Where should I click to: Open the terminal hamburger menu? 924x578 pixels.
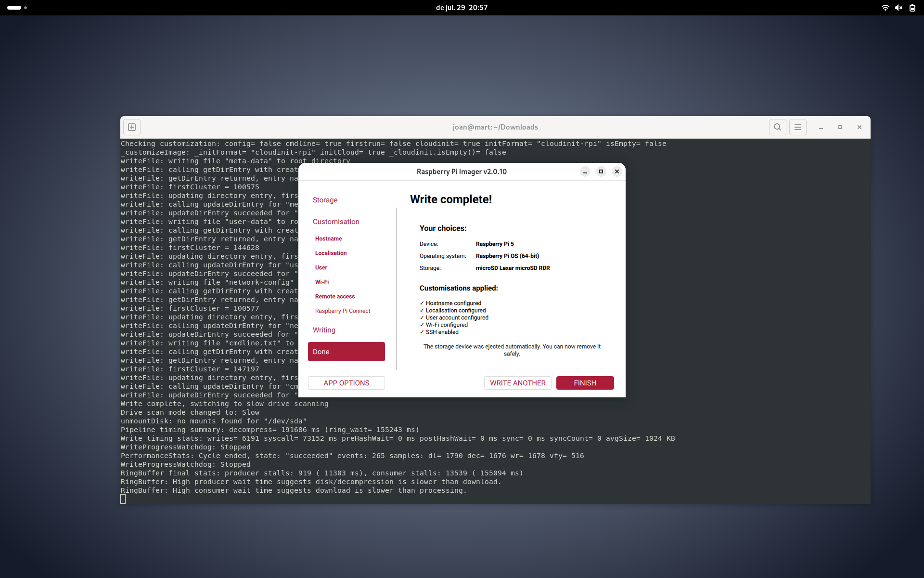point(797,127)
